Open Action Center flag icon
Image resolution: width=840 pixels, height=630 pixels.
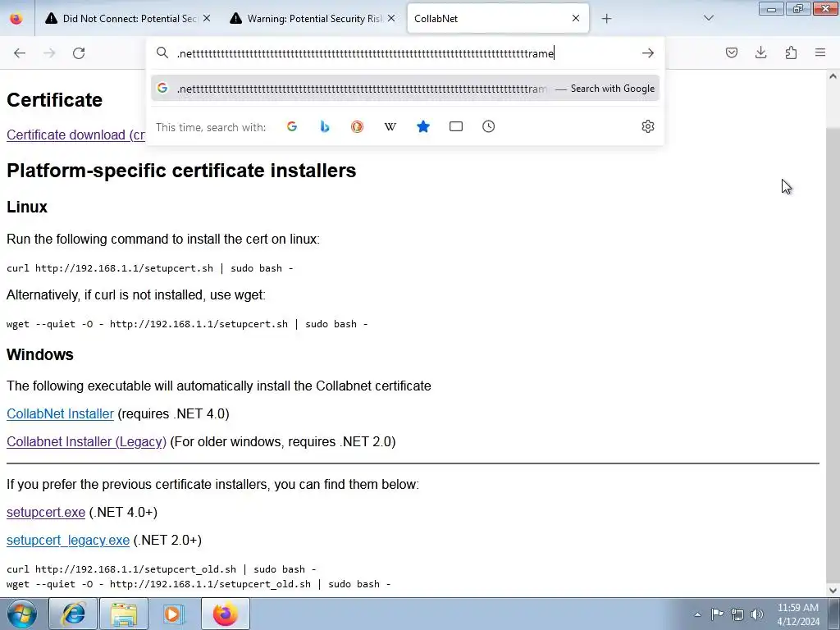(x=717, y=614)
